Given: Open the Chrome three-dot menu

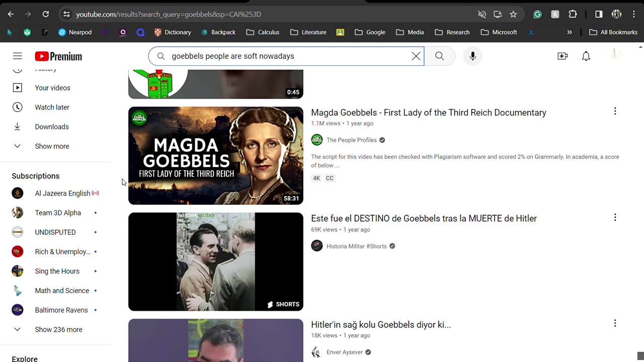Looking at the screenshot, I should pyautogui.click(x=634, y=14).
